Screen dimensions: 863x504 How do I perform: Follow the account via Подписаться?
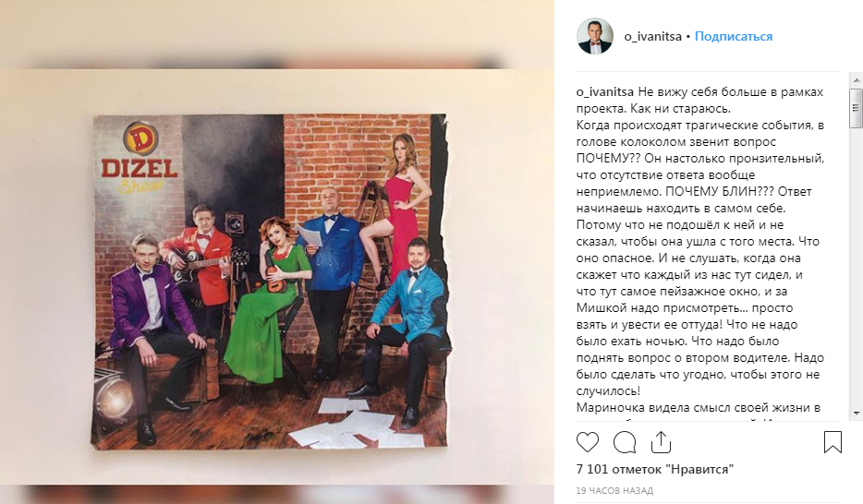(x=734, y=36)
